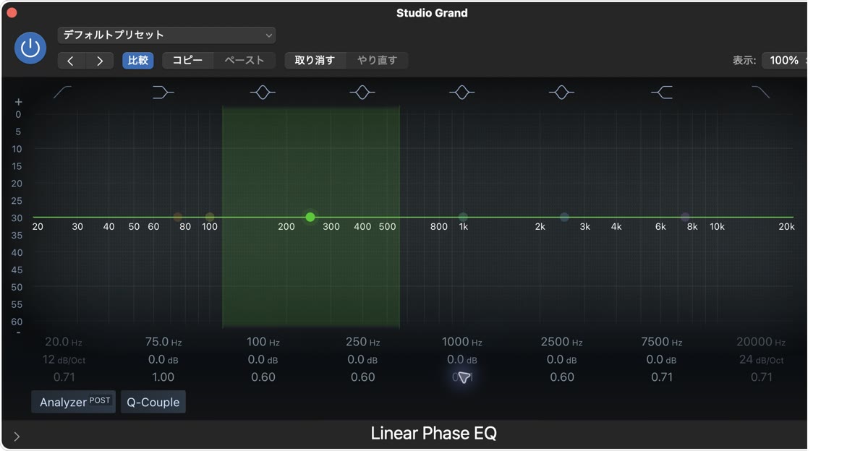Image resolution: width=868 pixels, height=451 pixels.
Task: Expand the bottom-left disclosure chevron
Action: (x=17, y=436)
